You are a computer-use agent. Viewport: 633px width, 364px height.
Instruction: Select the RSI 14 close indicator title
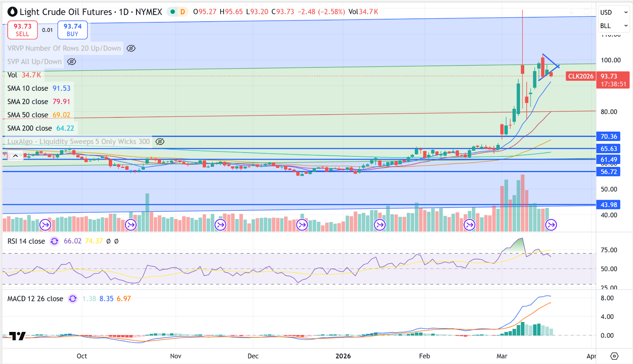tap(26, 241)
